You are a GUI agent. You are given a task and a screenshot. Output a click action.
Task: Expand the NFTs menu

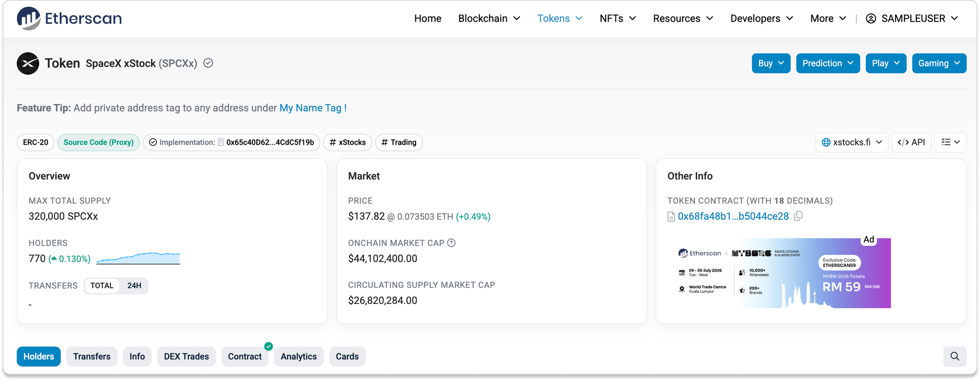(617, 19)
